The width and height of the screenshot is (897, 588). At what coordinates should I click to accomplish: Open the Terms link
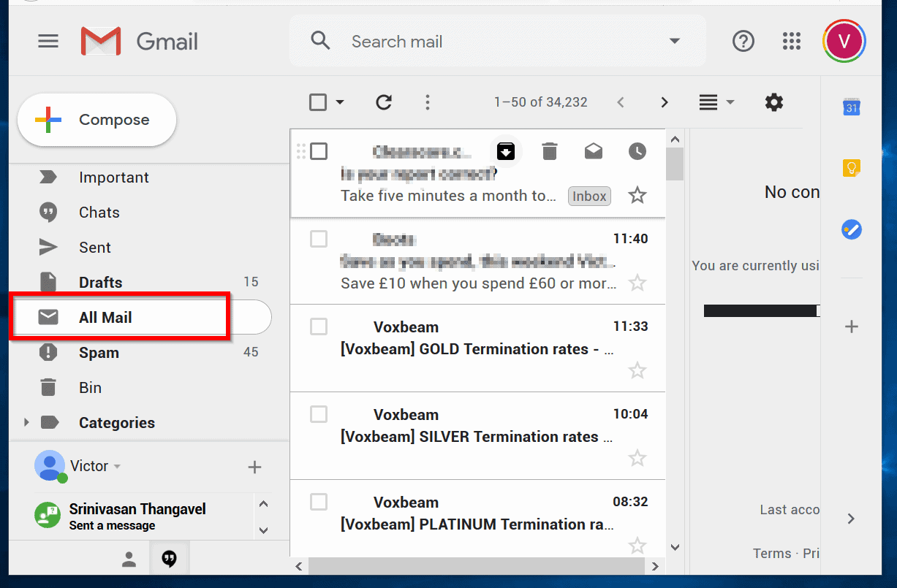click(x=772, y=553)
